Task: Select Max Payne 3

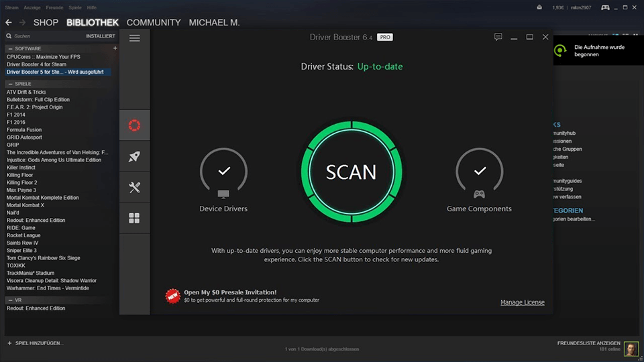Action: (21, 190)
